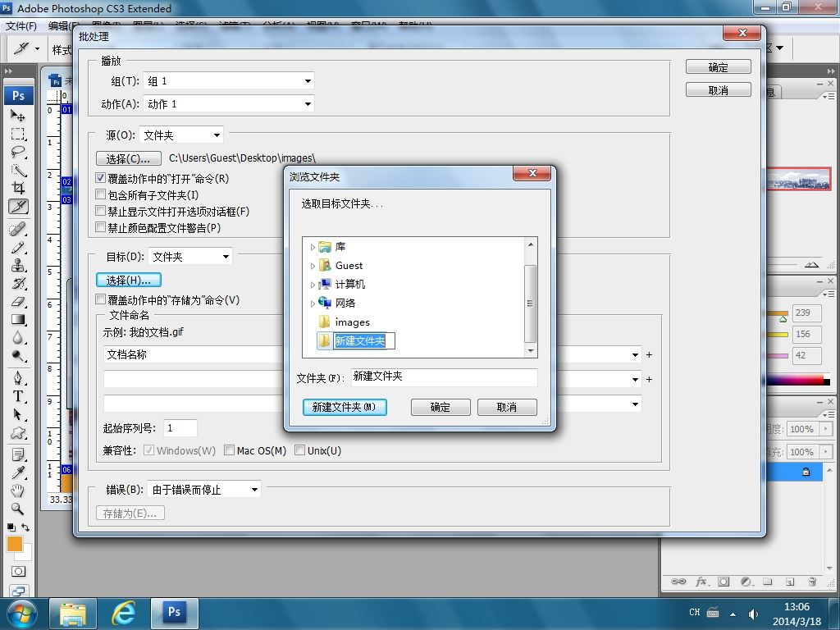
Task: Select the Horizontal Type tool
Action: pyautogui.click(x=18, y=397)
